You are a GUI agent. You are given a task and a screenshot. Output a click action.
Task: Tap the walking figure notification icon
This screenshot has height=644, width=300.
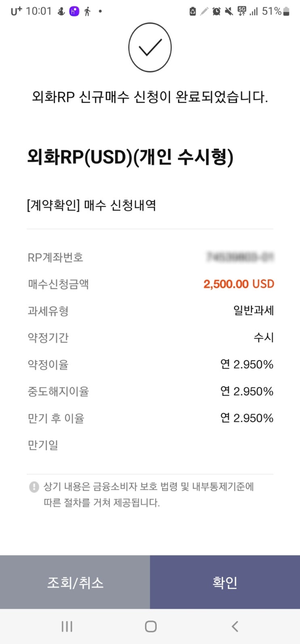pos(87,11)
